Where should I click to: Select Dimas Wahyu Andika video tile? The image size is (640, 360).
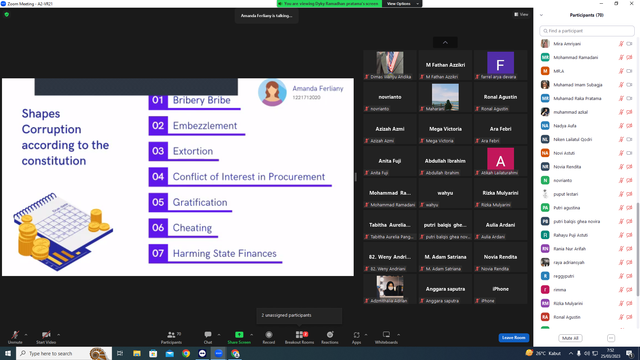tap(390, 65)
